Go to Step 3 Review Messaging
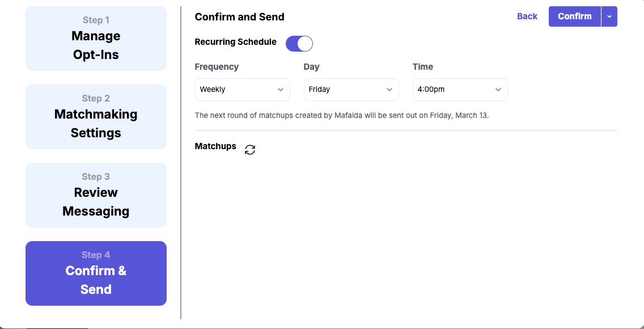The width and height of the screenshot is (644, 329). 96,195
